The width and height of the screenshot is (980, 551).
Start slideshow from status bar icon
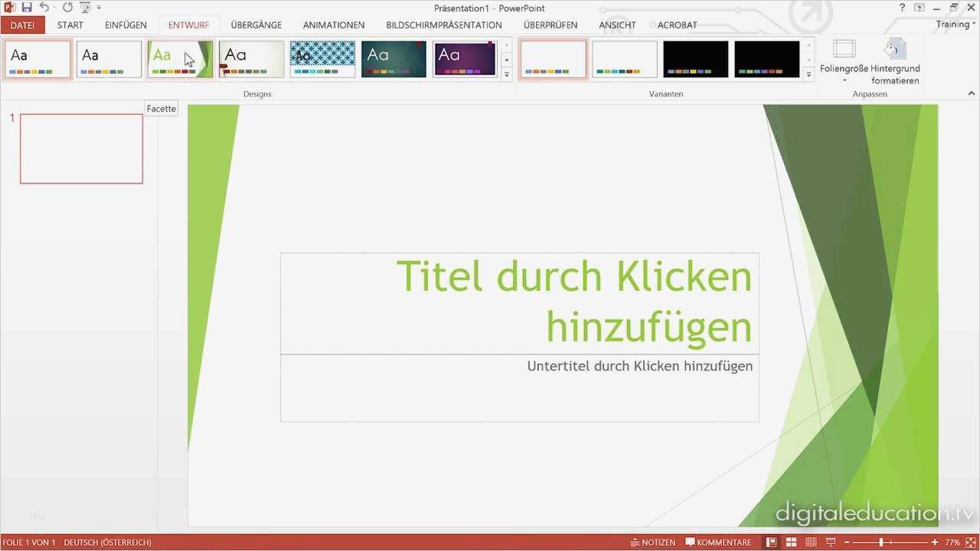pos(831,543)
